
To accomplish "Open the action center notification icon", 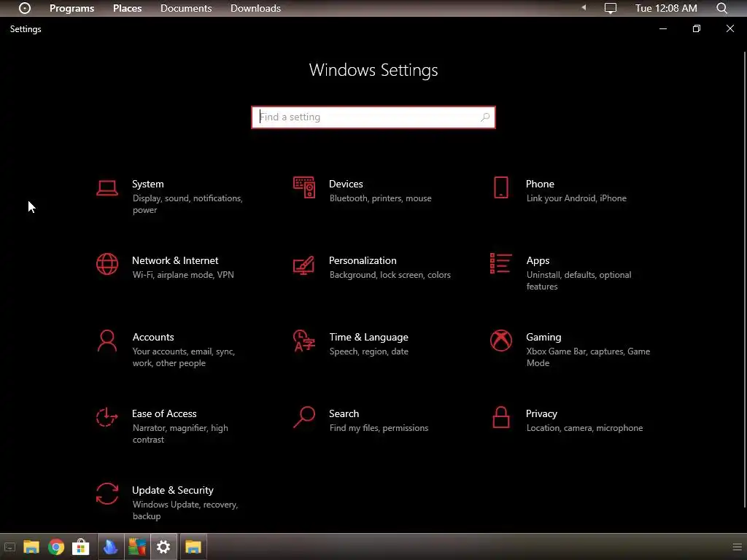I will point(611,8).
